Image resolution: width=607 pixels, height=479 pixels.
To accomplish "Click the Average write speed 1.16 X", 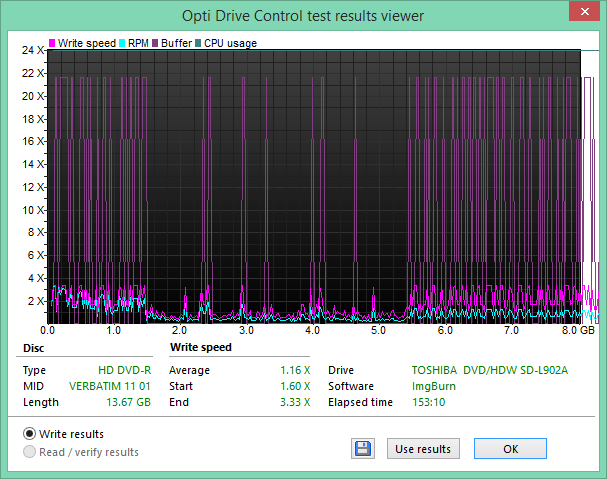I will [x=295, y=370].
